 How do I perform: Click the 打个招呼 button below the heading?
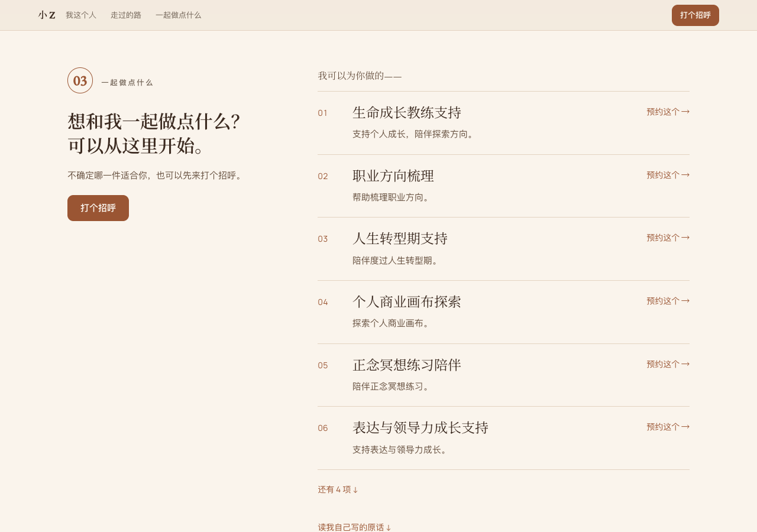(98, 208)
